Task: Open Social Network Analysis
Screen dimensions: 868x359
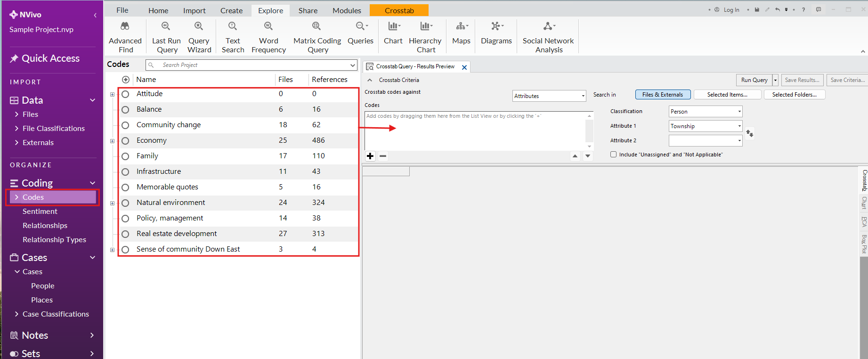Action: pyautogui.click(x=548, y=37)
